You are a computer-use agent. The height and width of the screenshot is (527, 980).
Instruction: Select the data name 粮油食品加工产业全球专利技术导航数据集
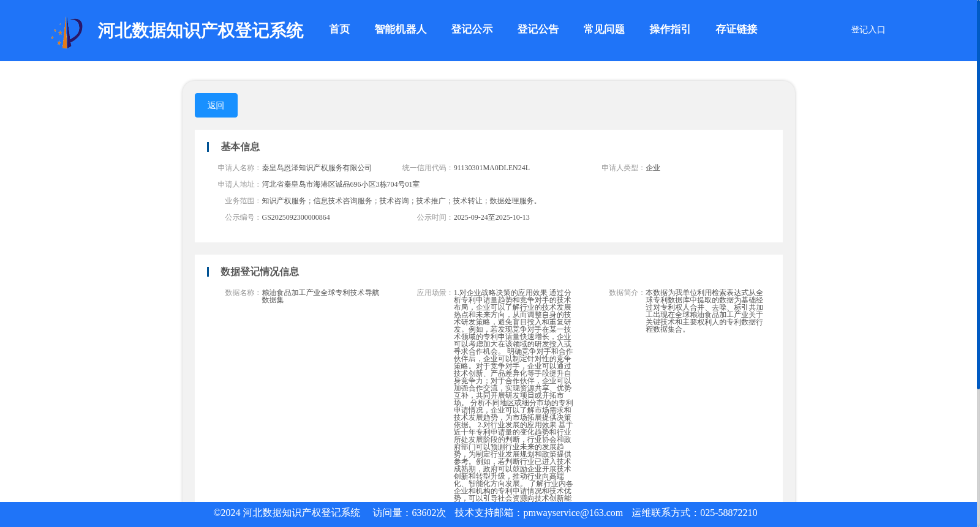click(320, 296)
